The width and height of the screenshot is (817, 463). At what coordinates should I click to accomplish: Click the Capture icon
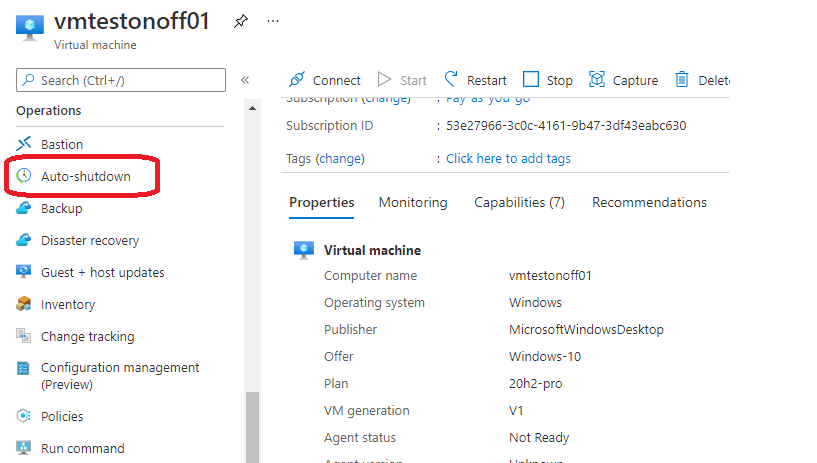pyautogui.click(x=597, y=80)
